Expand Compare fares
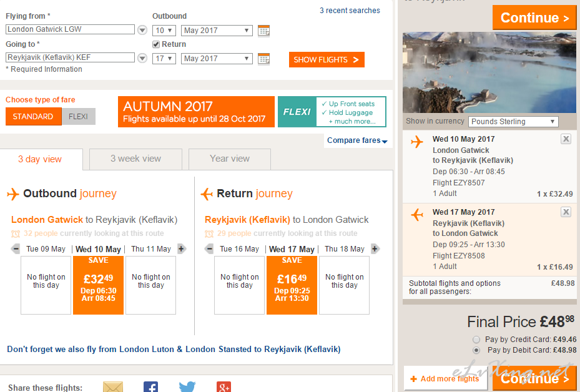This screenshot has width=580, height=392. click(357, 140)
